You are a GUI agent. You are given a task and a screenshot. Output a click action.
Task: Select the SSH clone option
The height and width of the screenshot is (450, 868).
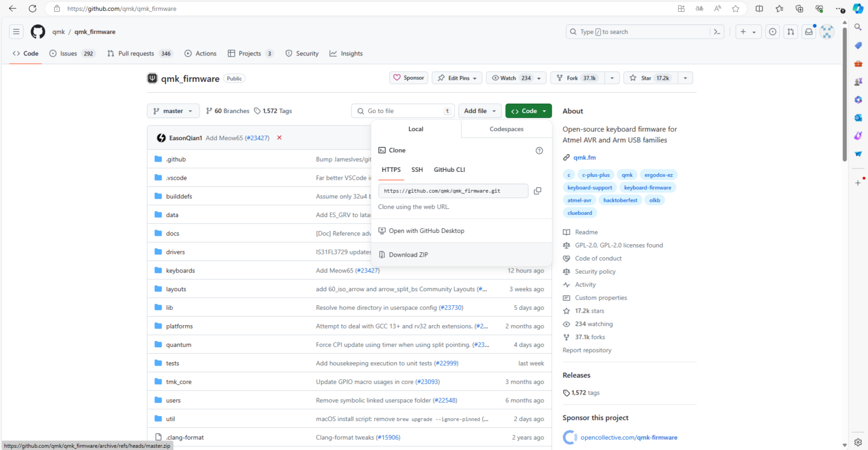click(417, 170)
